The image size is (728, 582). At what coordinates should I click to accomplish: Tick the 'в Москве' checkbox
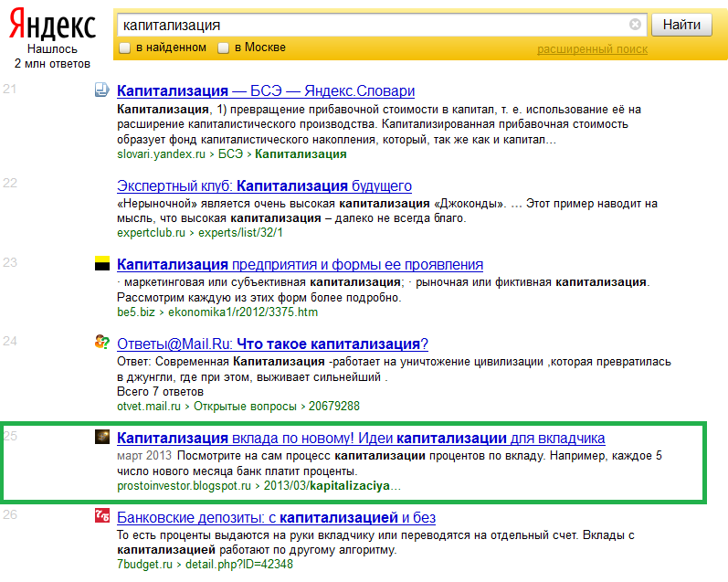coord(223,48)
